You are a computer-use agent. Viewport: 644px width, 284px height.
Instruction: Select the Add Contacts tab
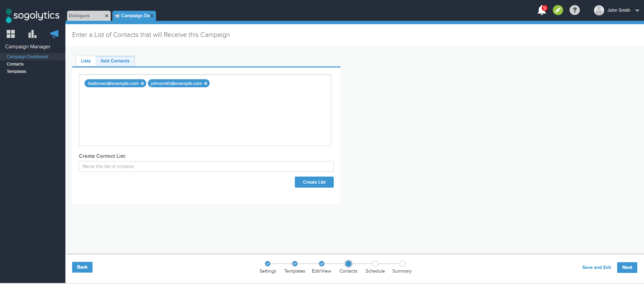click(x=115, y=61)
